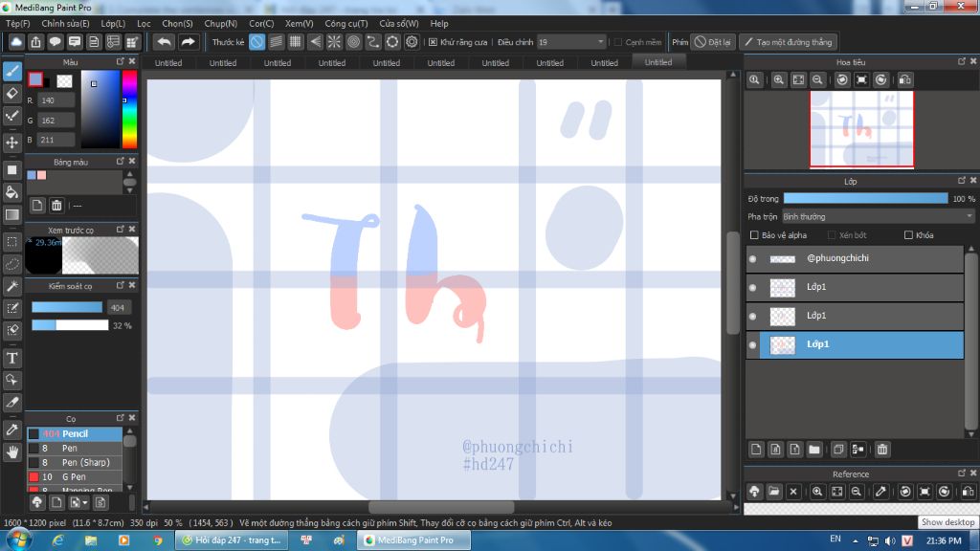Select the Text tool

(x=11, y=358)
